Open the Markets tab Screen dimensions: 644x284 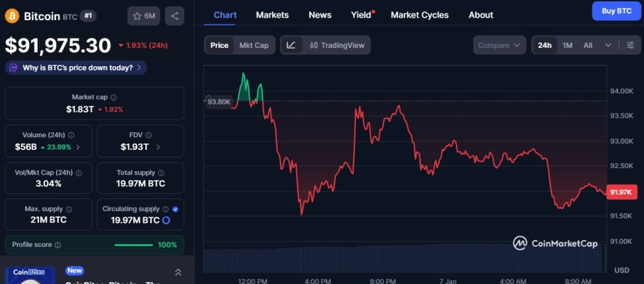[x=272, y=15]
